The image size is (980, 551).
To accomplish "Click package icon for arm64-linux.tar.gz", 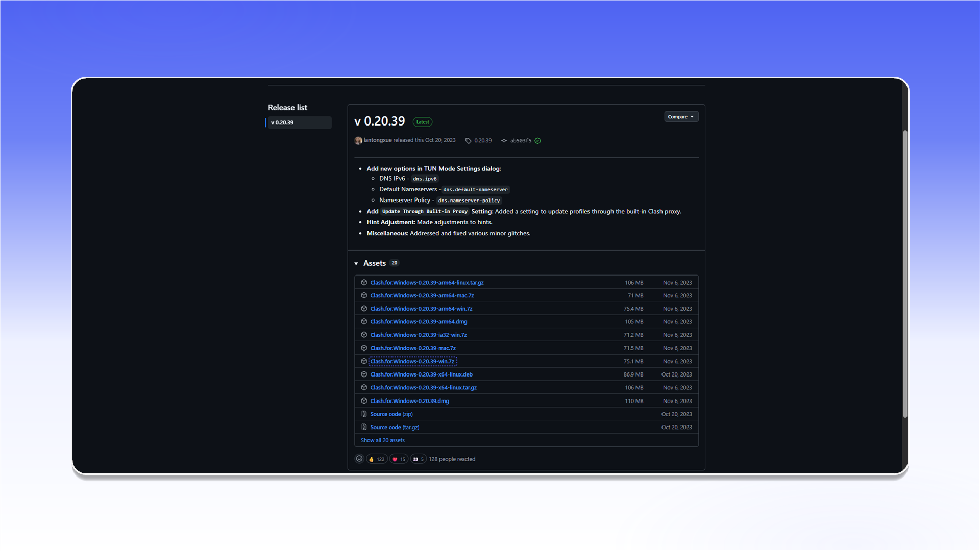I will coord(364,283).
